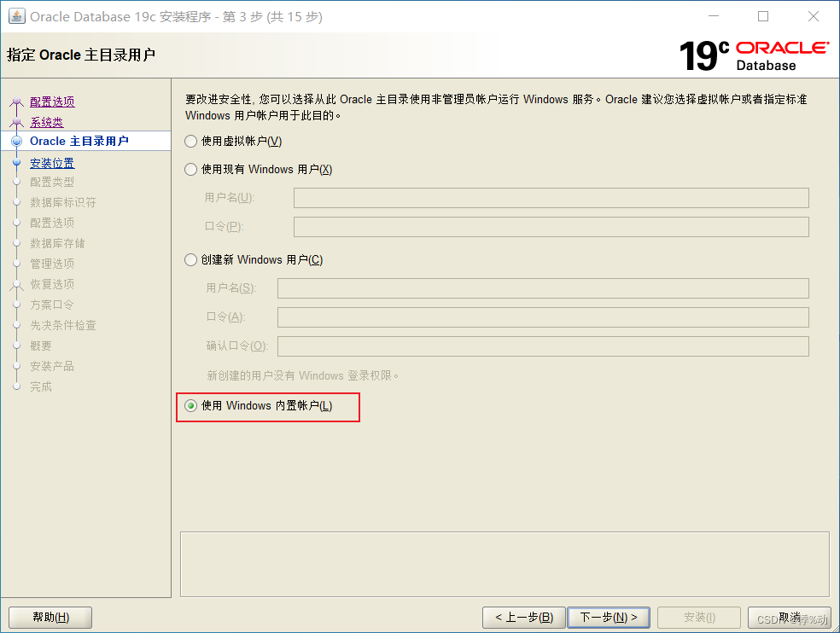Screen dimensions: 840x633
Task: Click the step marker icon beside 安装位置
Action: (16, 163)
